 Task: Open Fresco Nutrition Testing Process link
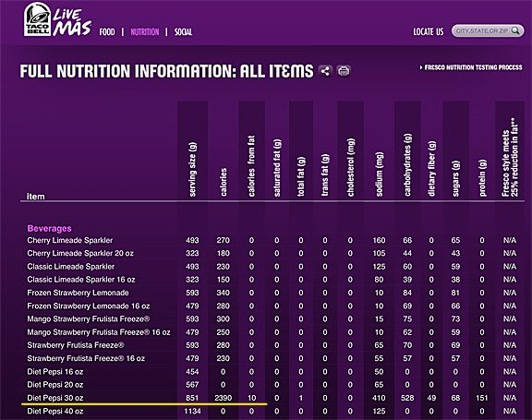point(471,67)
